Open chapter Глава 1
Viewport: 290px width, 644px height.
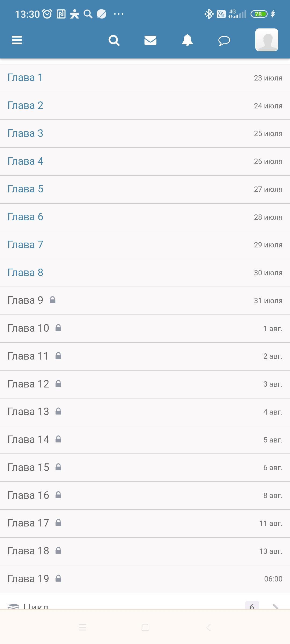25,78
